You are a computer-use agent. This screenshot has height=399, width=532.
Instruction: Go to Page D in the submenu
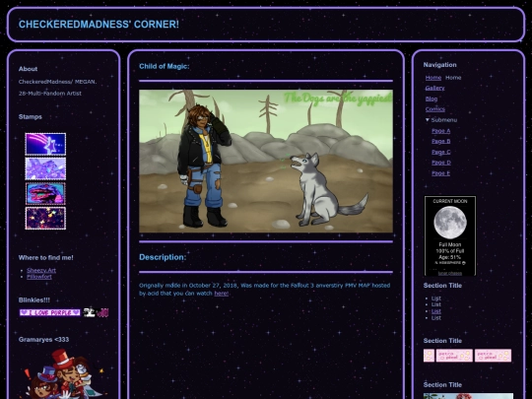coord(441,163)
